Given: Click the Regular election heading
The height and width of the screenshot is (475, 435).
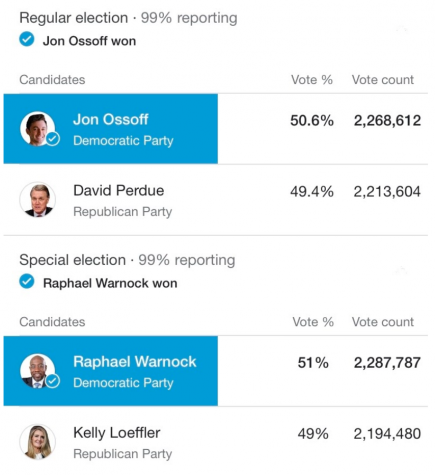Looking at the screenshot, I should [74, 18].
